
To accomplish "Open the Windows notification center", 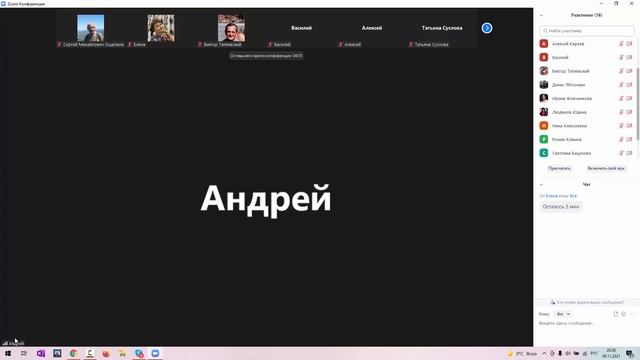I will tap(630, 353).
